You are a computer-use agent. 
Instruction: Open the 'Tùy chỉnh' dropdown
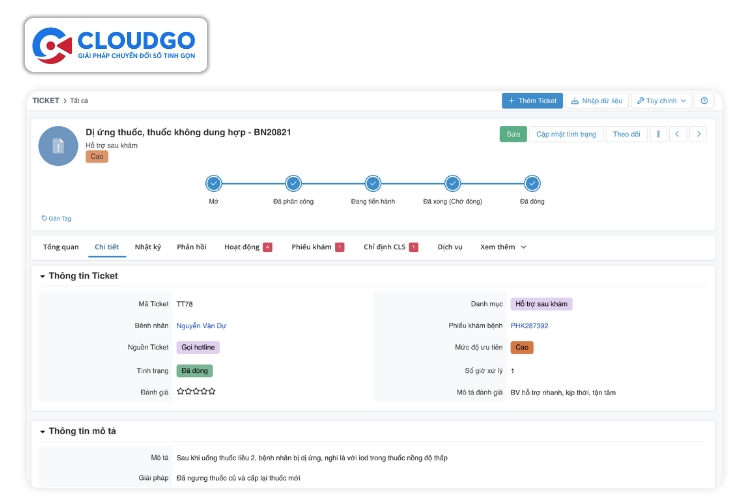pyautogui.click(x=661, y=101)
